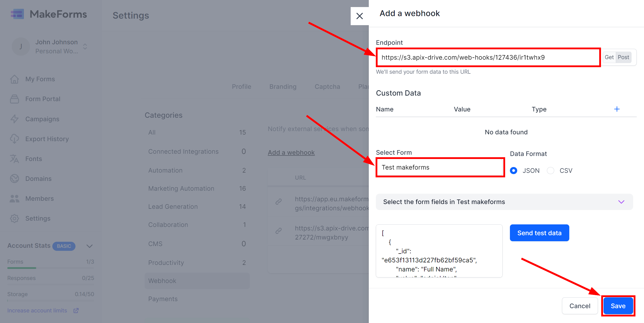Click Send test data button
This screenshot has height=323, width=644.
(x=539, y=233)
